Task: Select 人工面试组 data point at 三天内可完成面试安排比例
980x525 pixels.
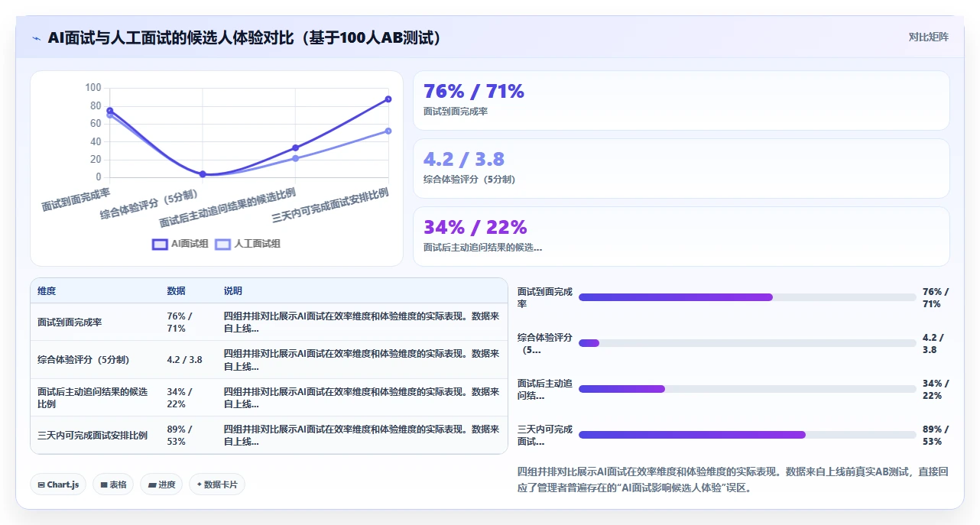Action: 388,131
